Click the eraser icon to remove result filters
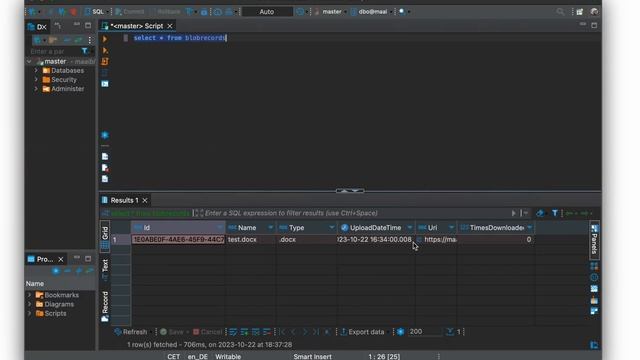Screen dimensions: 640x360 tap(540, 213)
